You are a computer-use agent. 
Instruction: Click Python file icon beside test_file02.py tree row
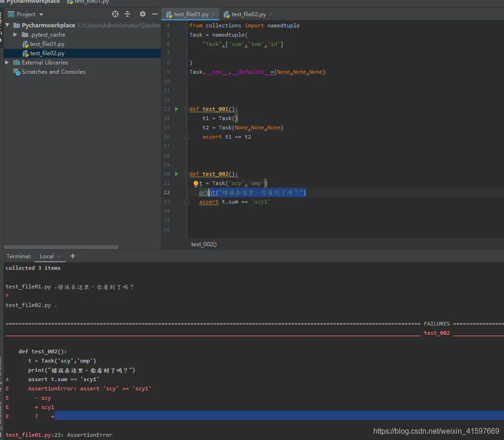[x=25, y=53]
